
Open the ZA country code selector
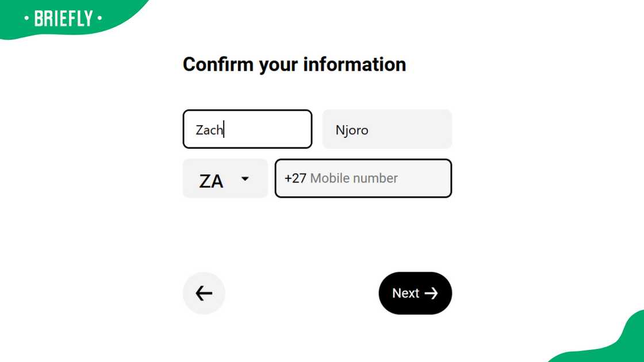225,179
